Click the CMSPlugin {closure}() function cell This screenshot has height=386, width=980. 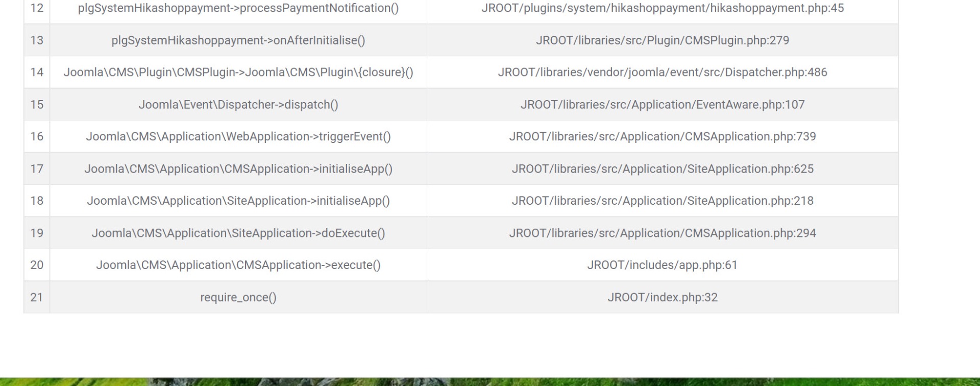238,73
